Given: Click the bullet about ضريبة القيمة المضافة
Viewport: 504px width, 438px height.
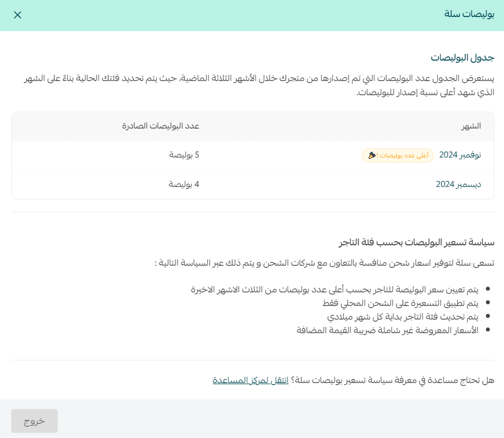Looking at the screenshot, I should coord(387,330).
